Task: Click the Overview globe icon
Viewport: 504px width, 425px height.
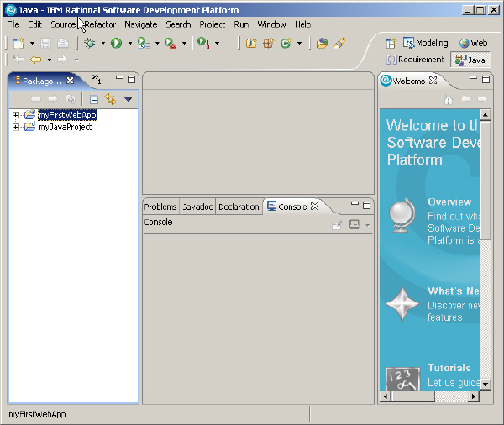Action: (402, 214)
